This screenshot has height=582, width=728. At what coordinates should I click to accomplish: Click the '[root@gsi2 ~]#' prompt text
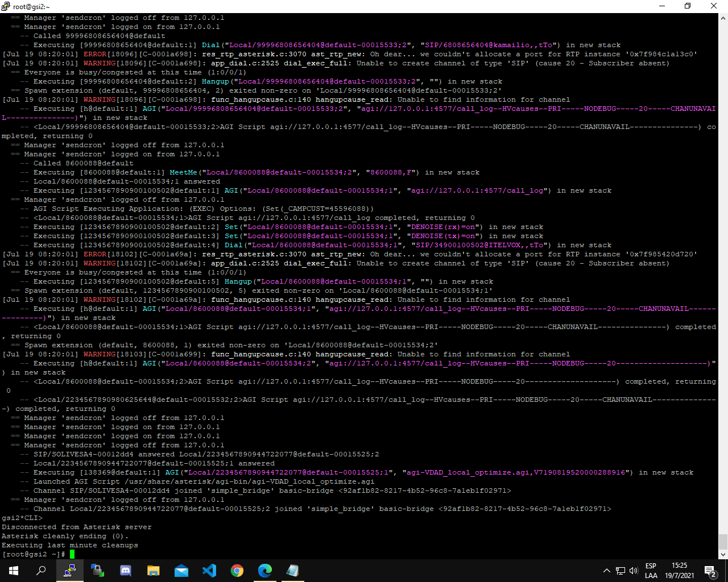[34, 554]
